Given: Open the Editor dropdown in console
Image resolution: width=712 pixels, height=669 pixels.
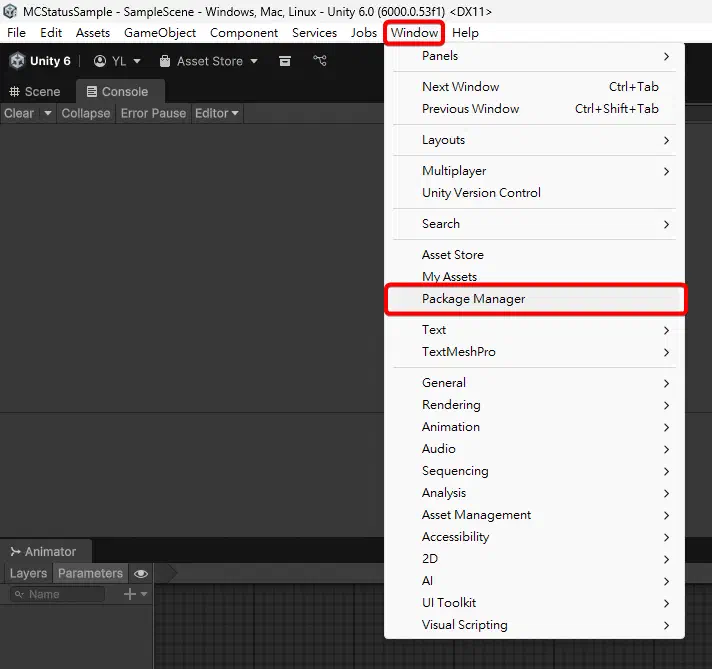Looking at the screenshot, I should [217, 113].
